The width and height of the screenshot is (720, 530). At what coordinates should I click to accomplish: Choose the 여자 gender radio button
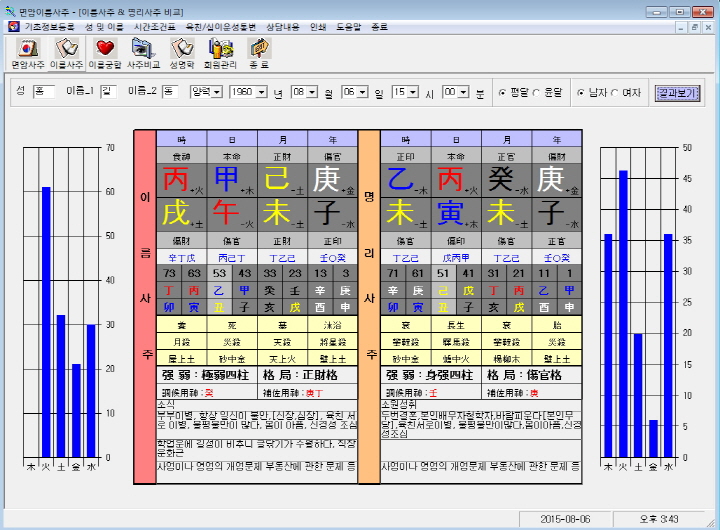click(x=614, y=93)
